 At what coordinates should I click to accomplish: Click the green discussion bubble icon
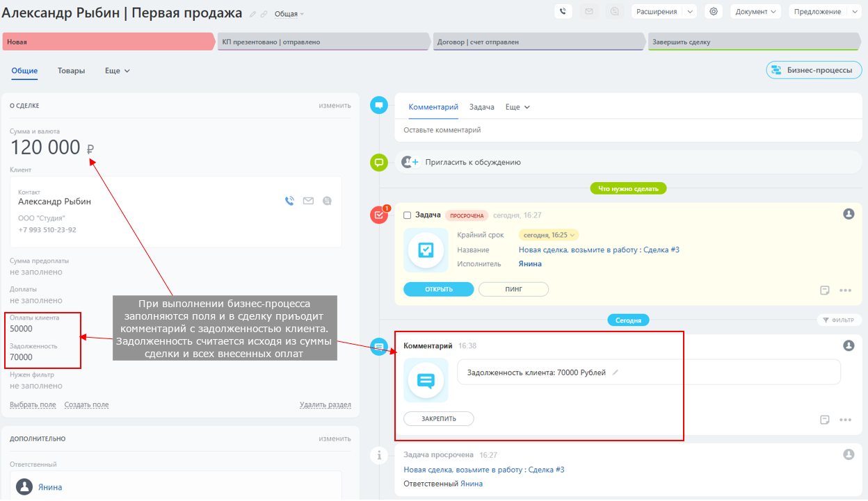[379, 163]
